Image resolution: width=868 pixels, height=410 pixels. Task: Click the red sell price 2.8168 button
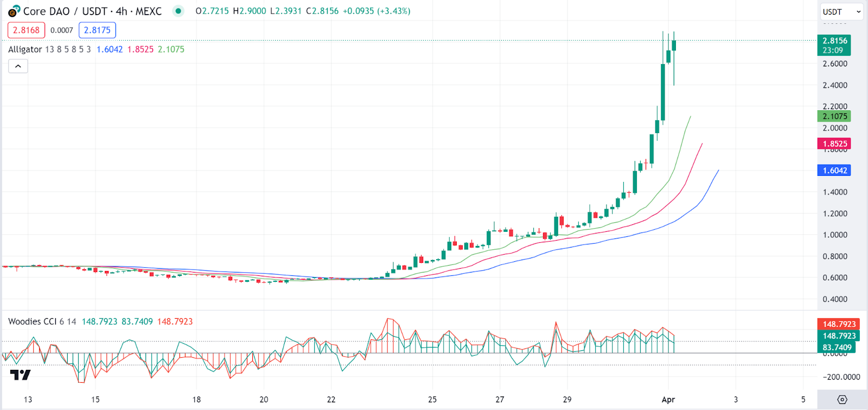point(26,30)
